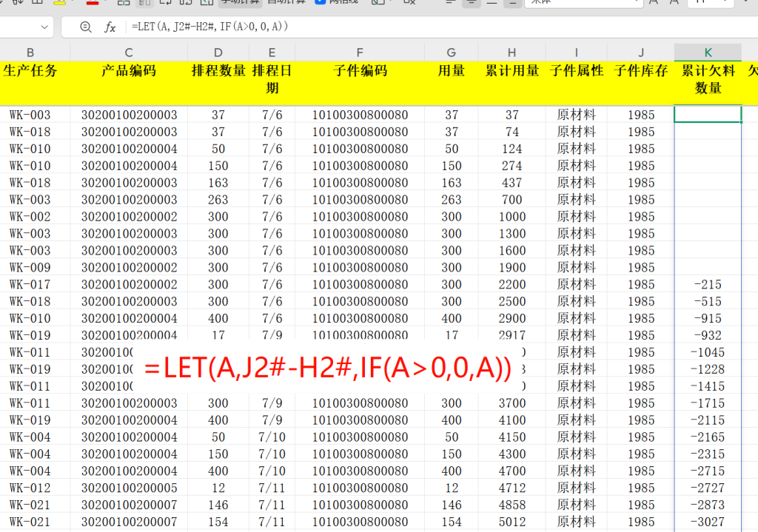The height and width of the screenshot is (532, 758).
Task: Click the -1415 shortage cell
Action: tap(708, 385)
